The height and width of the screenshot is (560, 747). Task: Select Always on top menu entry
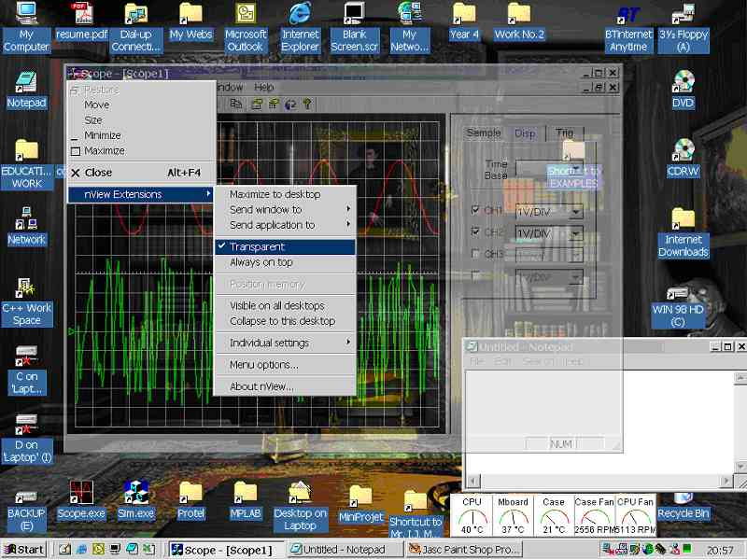[261, 262]
